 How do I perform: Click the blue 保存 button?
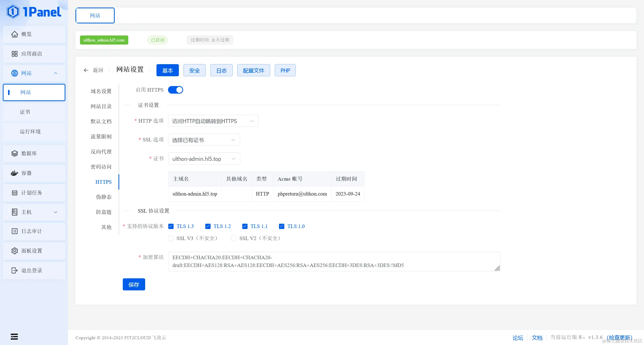click(134, 285)
